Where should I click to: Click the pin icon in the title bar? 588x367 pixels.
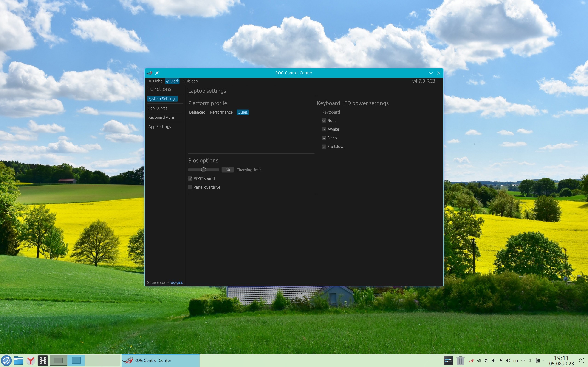click(x=157, y=73)
